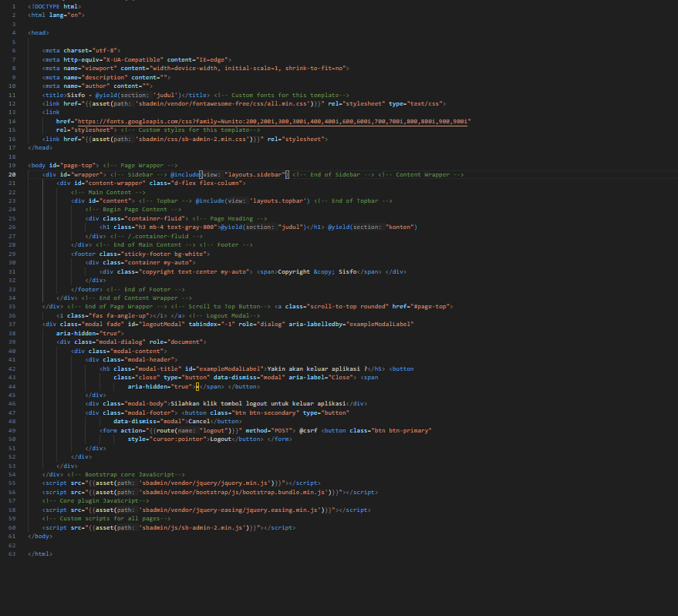Place cursor on the 'layouts.sidebar' include

pyautogui.click(x=255, y=175)
